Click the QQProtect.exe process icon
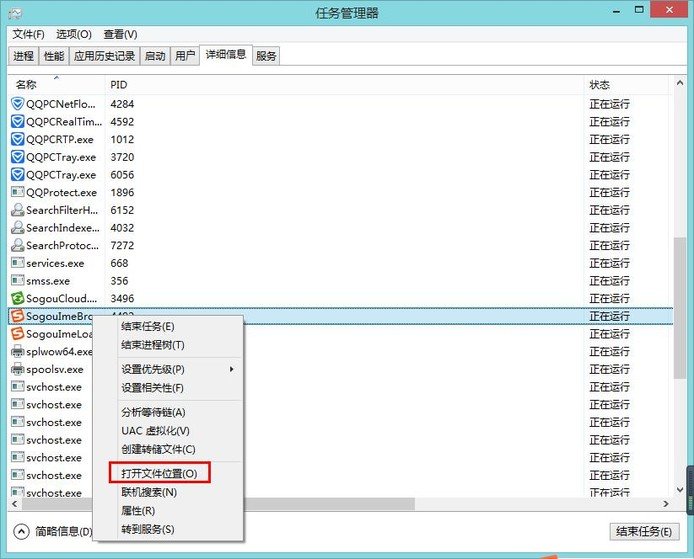The image size is (694, 559). coord(17,192)
